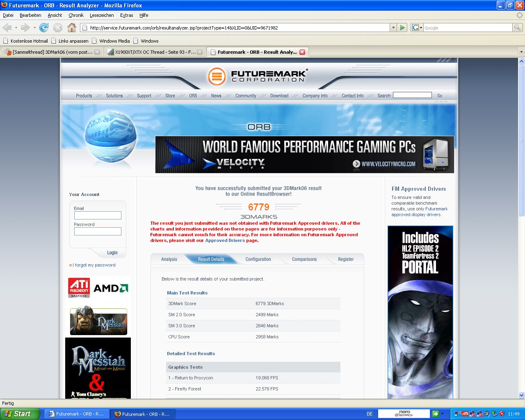The width and height of the screenshot is (525, 420).
Task: Click the address URL field
Action: (235, 27)
